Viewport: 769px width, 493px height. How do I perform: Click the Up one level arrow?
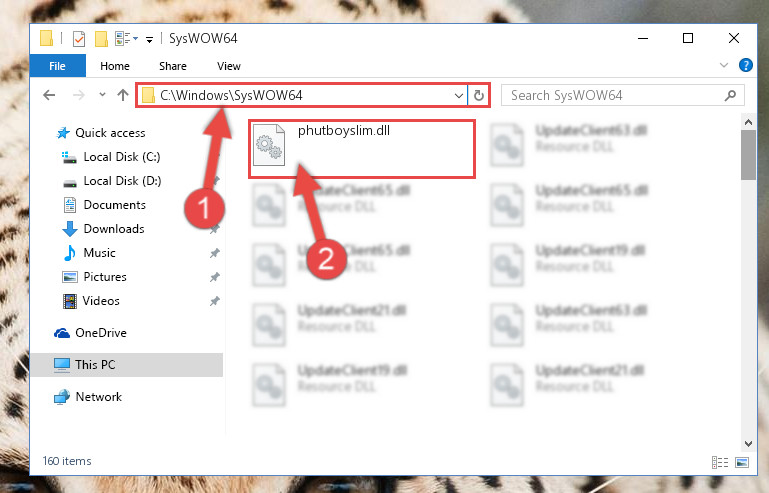coord(123,95)
